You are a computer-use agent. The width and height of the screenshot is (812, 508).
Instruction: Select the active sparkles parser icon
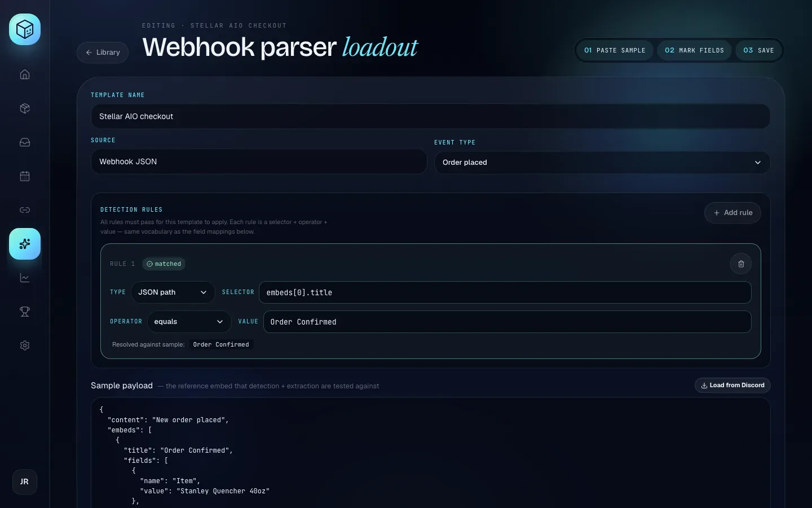tap(25, 244)
